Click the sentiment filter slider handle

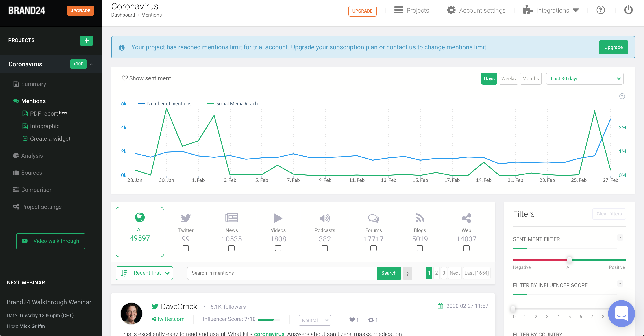click(569, 260)
